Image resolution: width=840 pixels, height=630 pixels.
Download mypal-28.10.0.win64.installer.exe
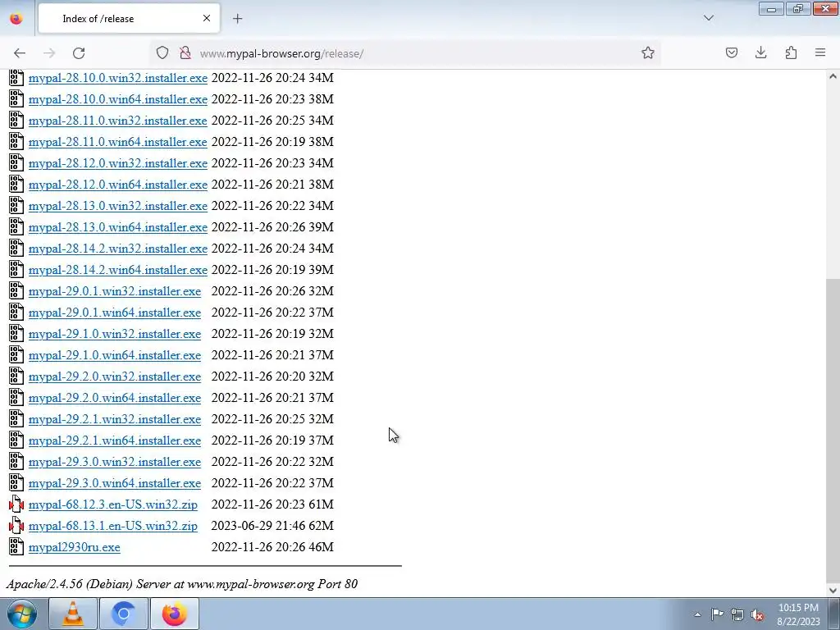[x=118, y=99]
